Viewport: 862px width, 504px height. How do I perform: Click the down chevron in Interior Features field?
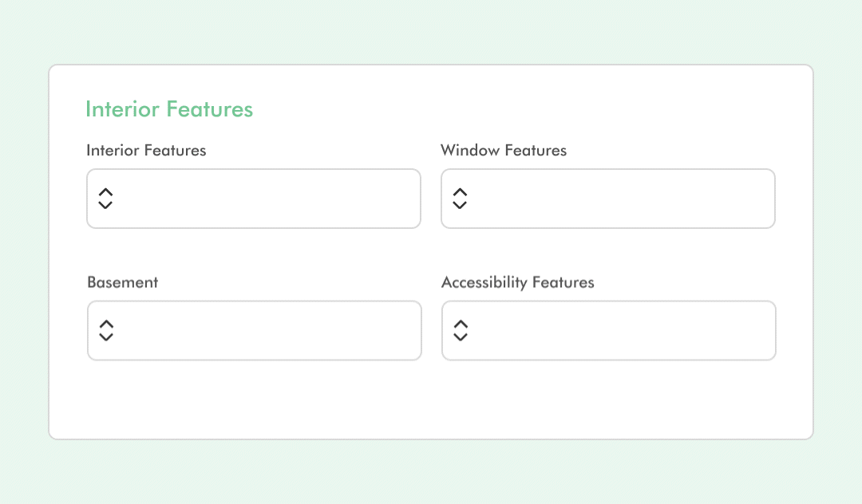(x=105, y=205)
